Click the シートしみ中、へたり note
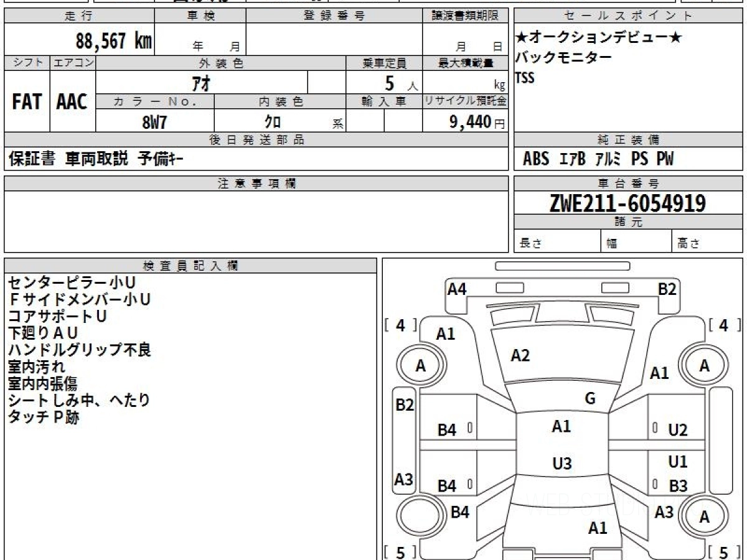This screenshot has height=560, width=747. click(x=79, y=400)
